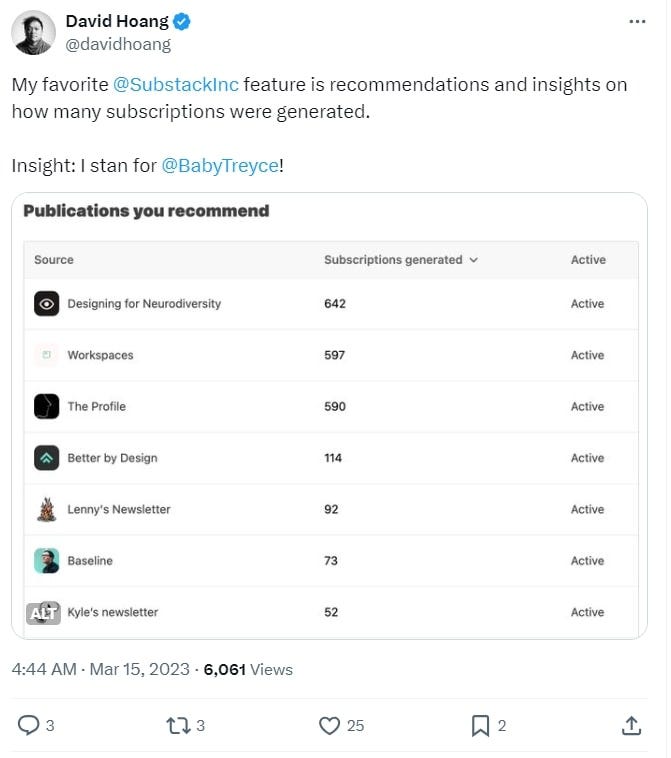Click the @davidhoang handle

click(x=118, y=44)
